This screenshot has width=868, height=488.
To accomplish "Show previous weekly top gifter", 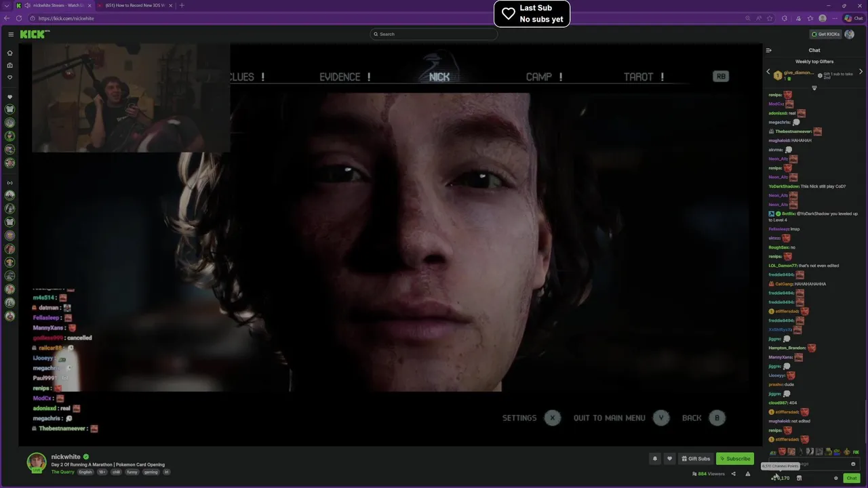I will click(768, 72).
